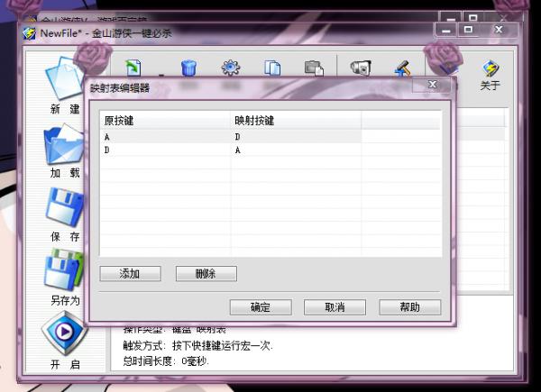This screenshot has width=541, height=392.
Task: Click the blue gear settings toolbar icon
Action: click(x=231, y=68)
